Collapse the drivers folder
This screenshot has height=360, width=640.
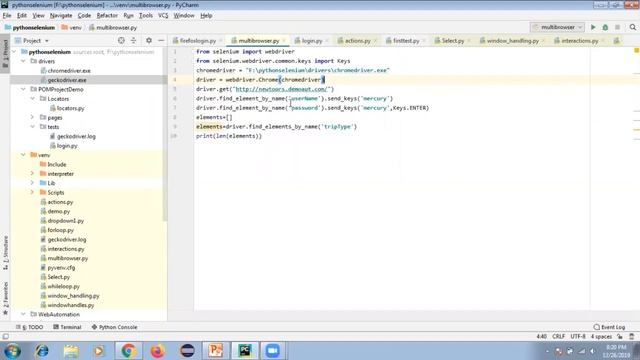click(23, 61)
